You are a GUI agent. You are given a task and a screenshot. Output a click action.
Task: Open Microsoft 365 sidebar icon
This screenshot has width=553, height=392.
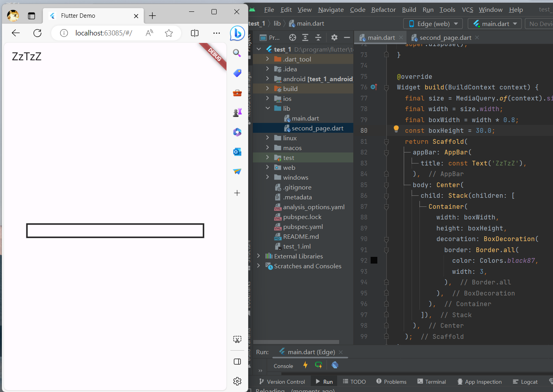237,132
